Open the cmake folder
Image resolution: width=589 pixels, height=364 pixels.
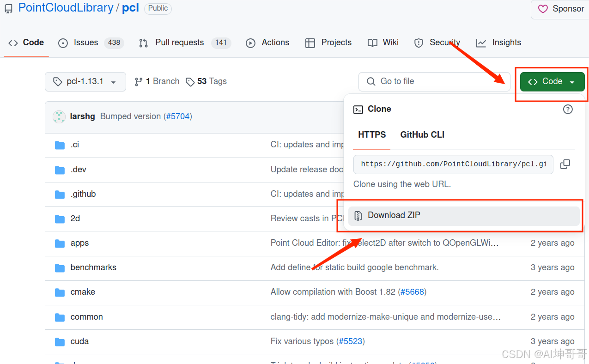[83, 292]
